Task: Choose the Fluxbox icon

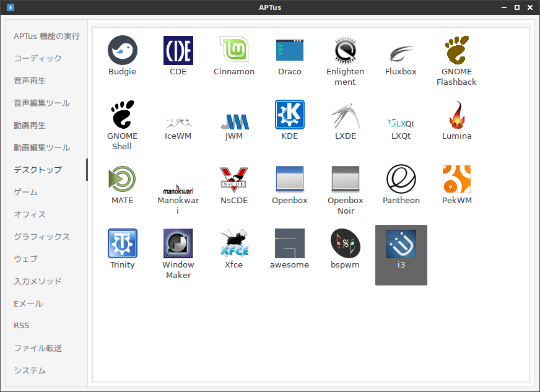Action: coord(401,54)
